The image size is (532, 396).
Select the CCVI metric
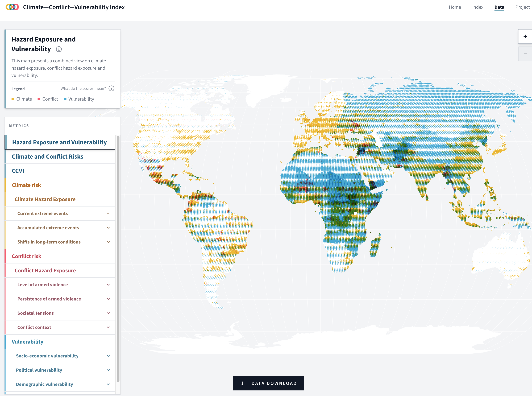tap(18, 171)
